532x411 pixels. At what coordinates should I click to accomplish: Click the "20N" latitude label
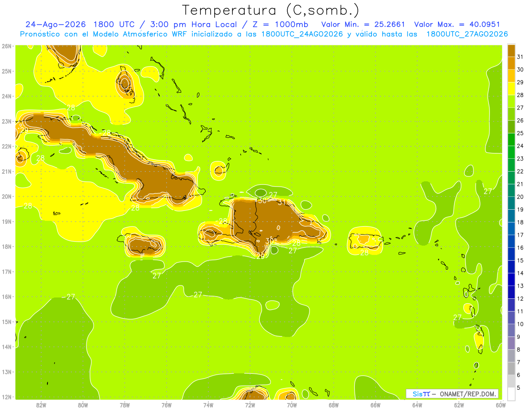tap(6, 196)
